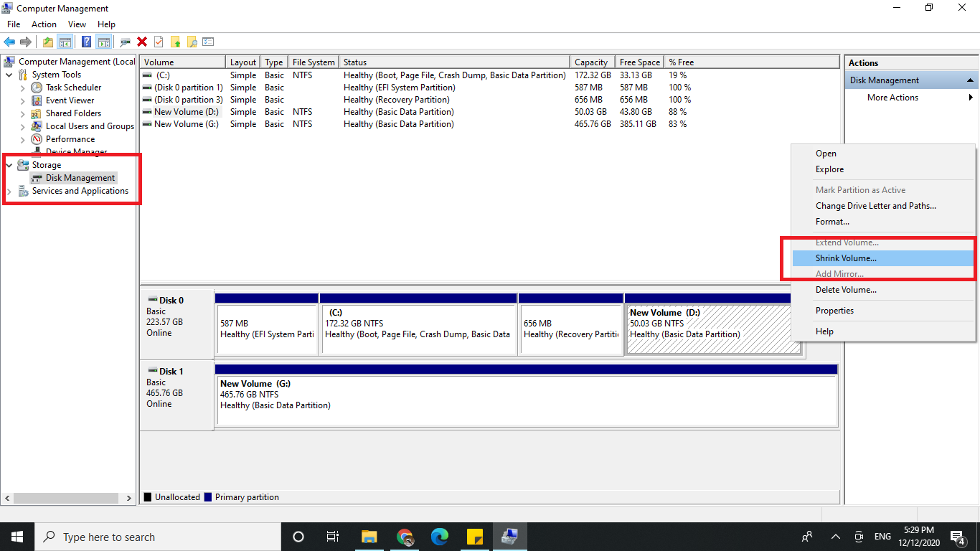Open the File menu
Image resolution: width=980 pixels, height=551 pixels.
point(14,24)
